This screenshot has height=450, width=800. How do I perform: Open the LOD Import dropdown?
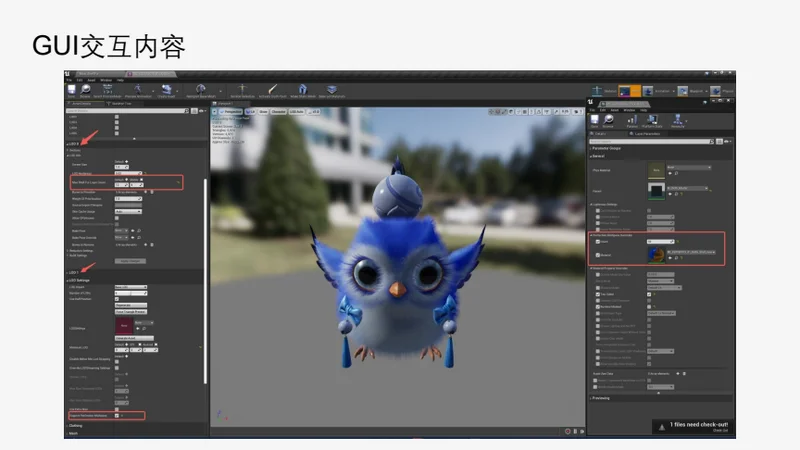point(131,287)
